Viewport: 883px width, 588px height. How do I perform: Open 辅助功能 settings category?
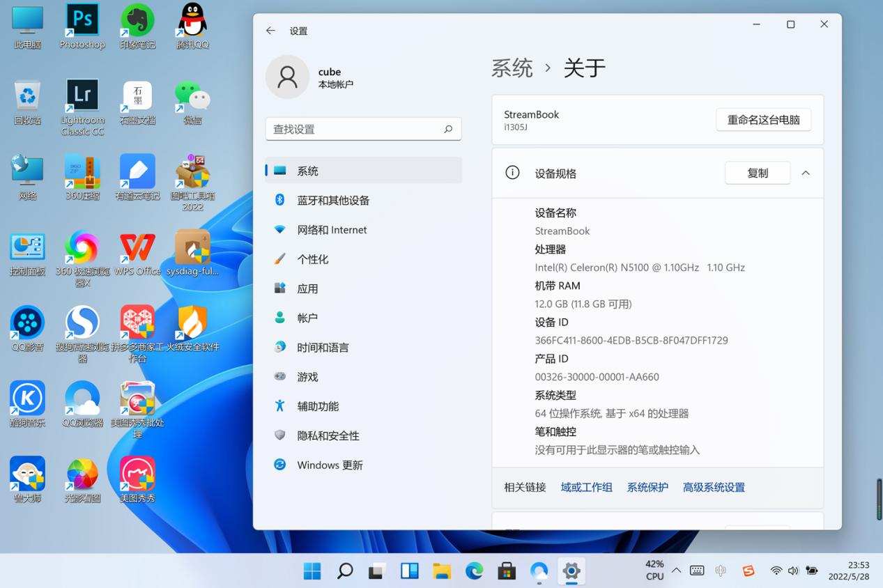coord(364,406)
